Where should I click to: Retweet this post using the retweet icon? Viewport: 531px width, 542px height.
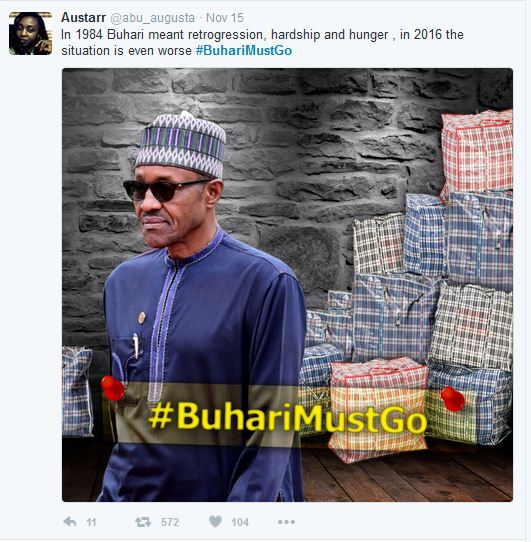(143, 522)
